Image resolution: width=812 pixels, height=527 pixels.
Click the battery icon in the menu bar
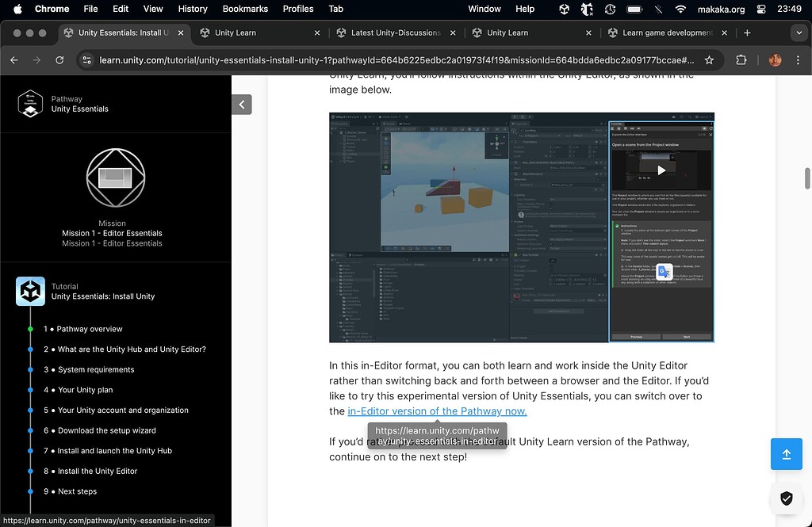pyautogui.click(x=634, y=9)
